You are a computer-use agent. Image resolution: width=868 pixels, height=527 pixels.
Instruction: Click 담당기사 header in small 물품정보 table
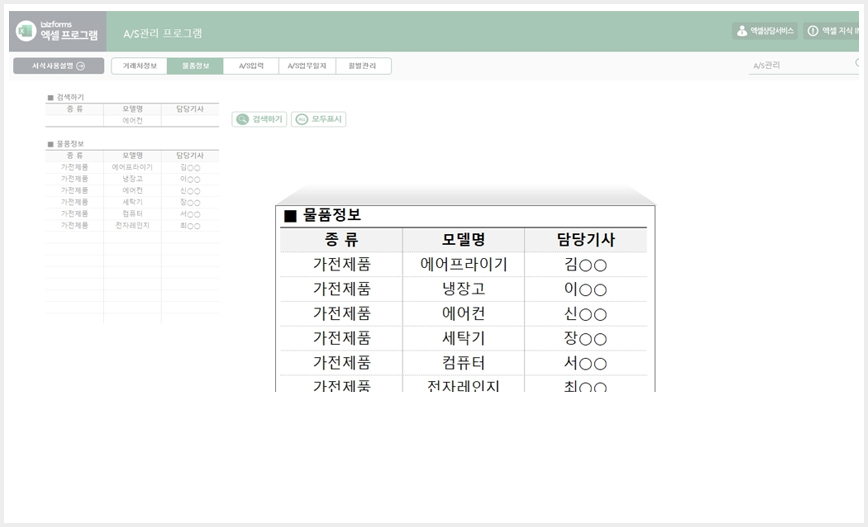(x=190, y=156)
